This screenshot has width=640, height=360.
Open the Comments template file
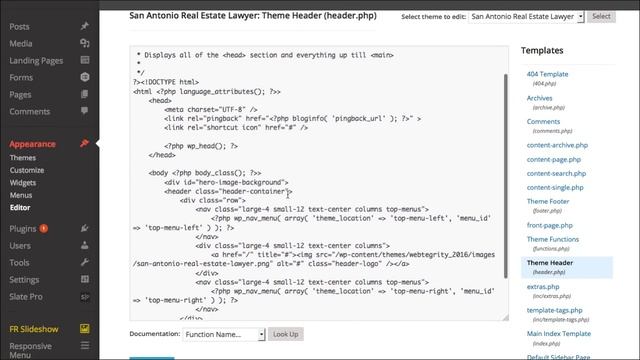(543, 122)
